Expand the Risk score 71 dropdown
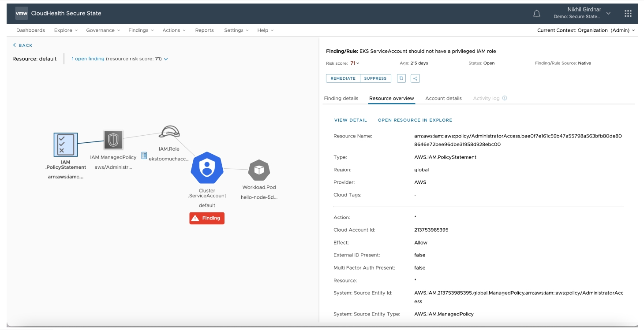Viewport: 644px width, 330px height. tap(355, 63)
